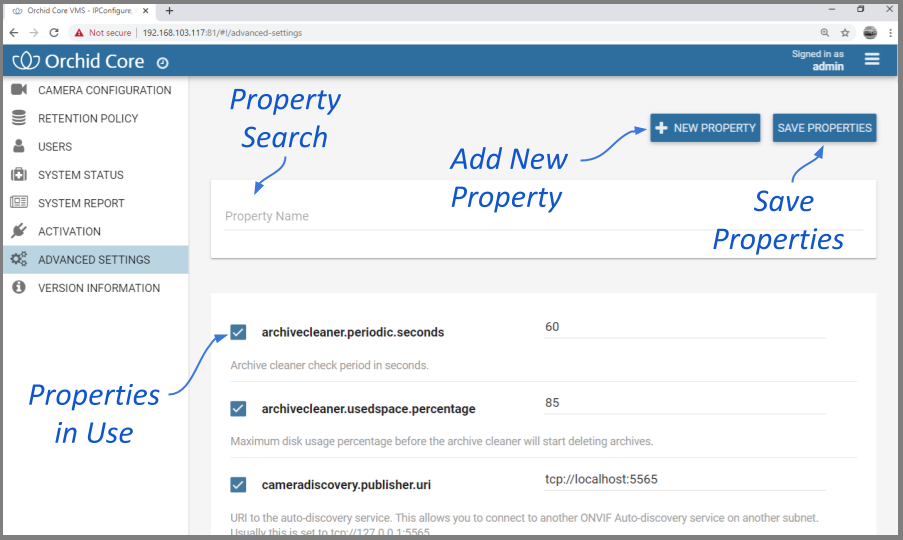Click the browser address bar URL
Viewport: 903px width, 540px height.
pyautogui.click(x=222, y=33)
